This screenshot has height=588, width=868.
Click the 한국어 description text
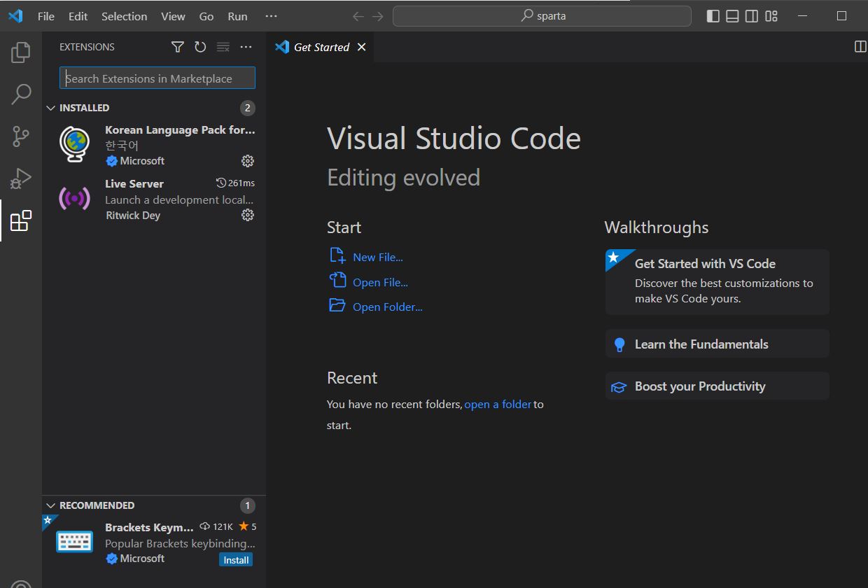[122, 146]
